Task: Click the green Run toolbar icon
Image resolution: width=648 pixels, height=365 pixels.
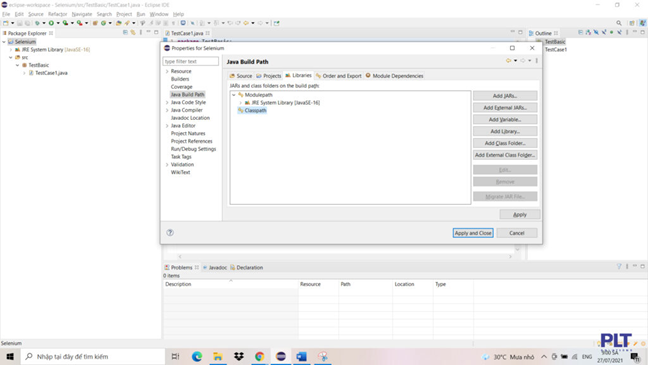Action: (x=51, y=23)
